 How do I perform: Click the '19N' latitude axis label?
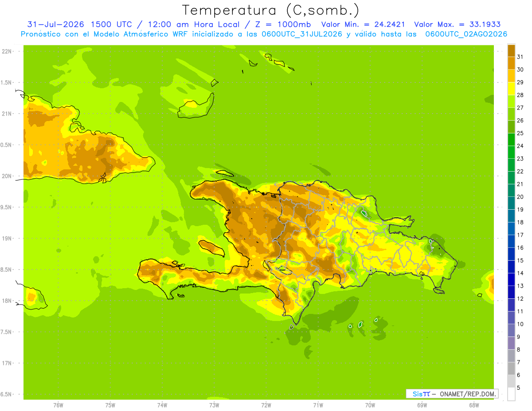click(6, 238)
